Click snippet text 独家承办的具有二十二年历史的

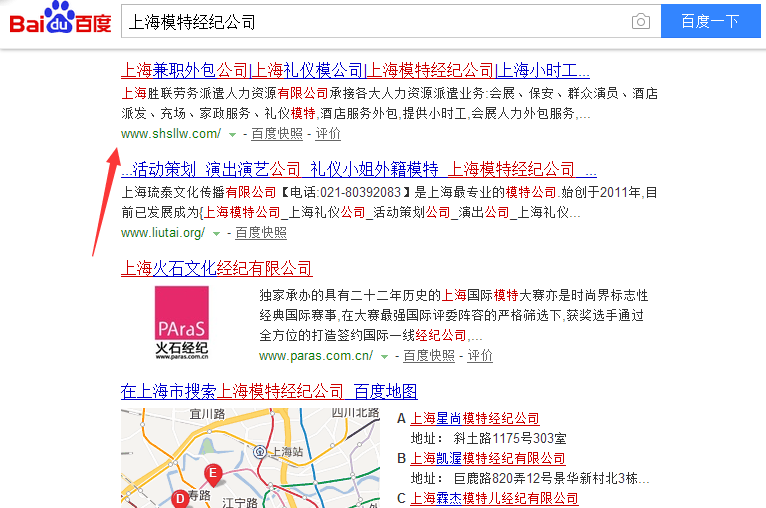350,295
